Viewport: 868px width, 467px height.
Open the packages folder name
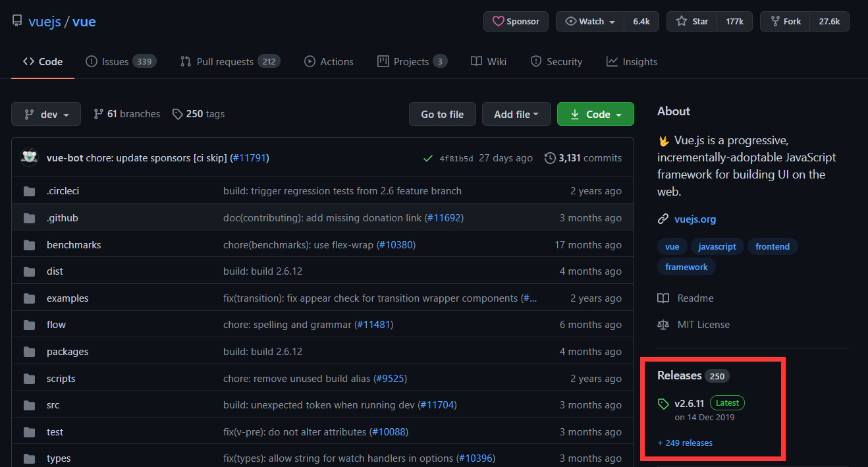pos(67,352)
